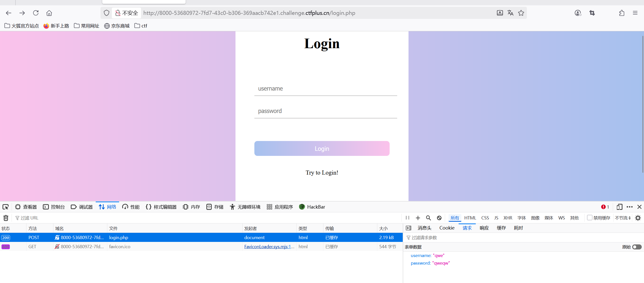
Task: Open devtools more options ellipsis menu
Action: tap(629, 207)
